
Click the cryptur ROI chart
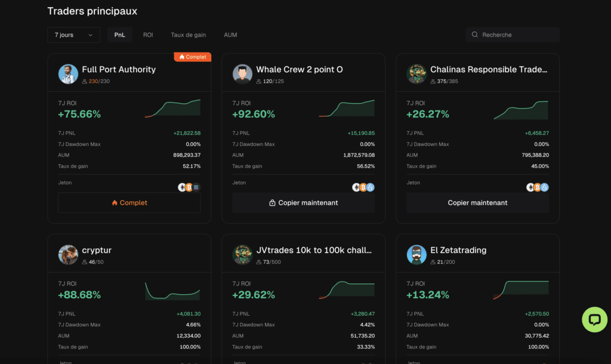[172, 291]
